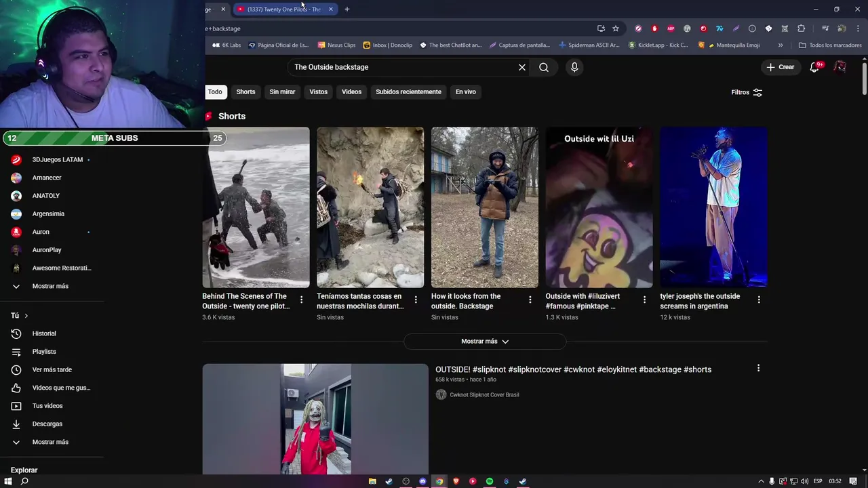Play the 'Outside wit lil Uzi' short thumbnail

pyautogui.click(x=599, y=207)
